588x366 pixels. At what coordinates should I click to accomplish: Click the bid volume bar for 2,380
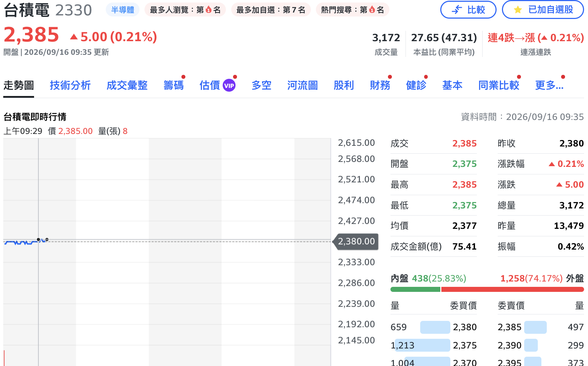435,327
